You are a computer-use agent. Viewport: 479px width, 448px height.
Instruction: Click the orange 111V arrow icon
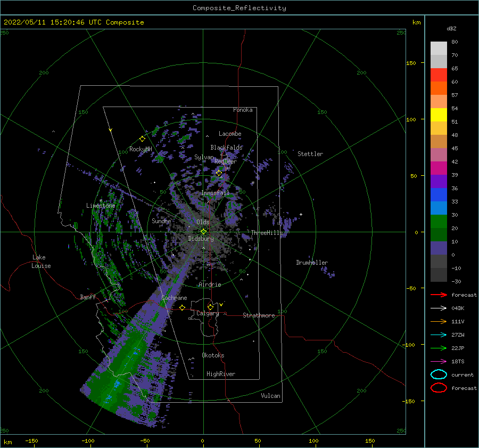(x=439, y=321)
